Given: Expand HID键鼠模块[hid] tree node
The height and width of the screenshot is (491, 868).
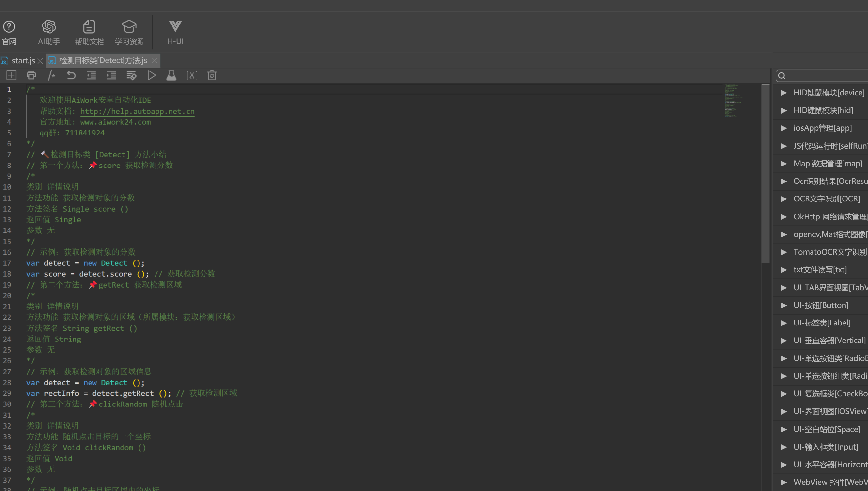Looking at the screenshot, I should click(x=784, y=111).
